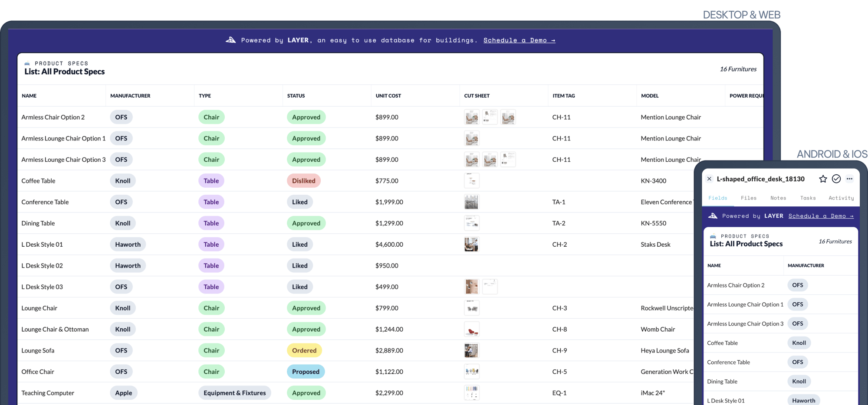Click Disliked status pill for Coffee Table
Image resolution: width=868 pixels, height=405 pixels.
(x=304, y=181)
